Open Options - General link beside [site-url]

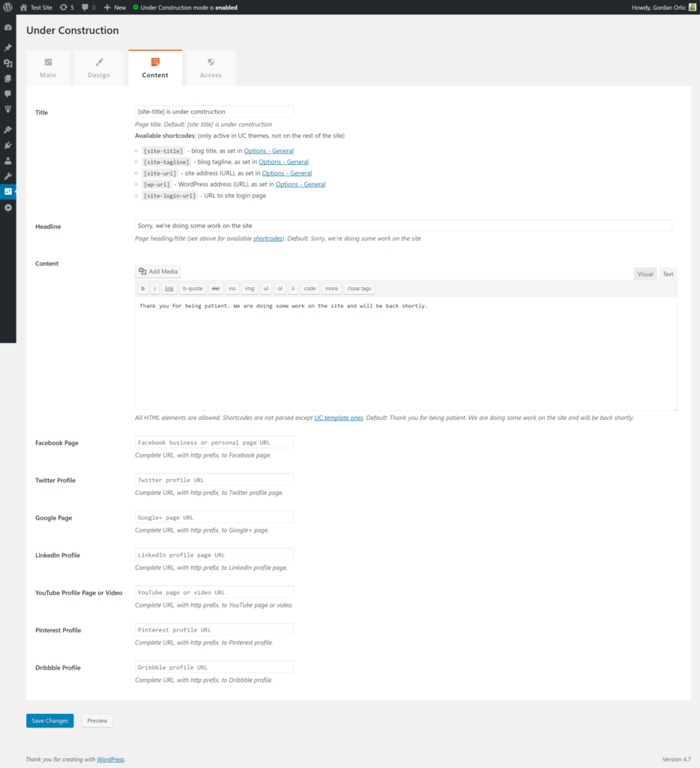287,173
